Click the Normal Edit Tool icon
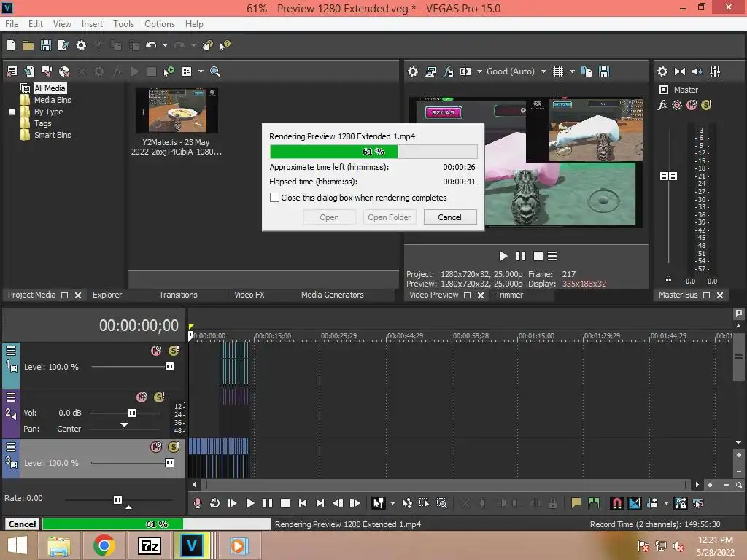Viewport: 747px width, 560px height. tap(379, 503)
